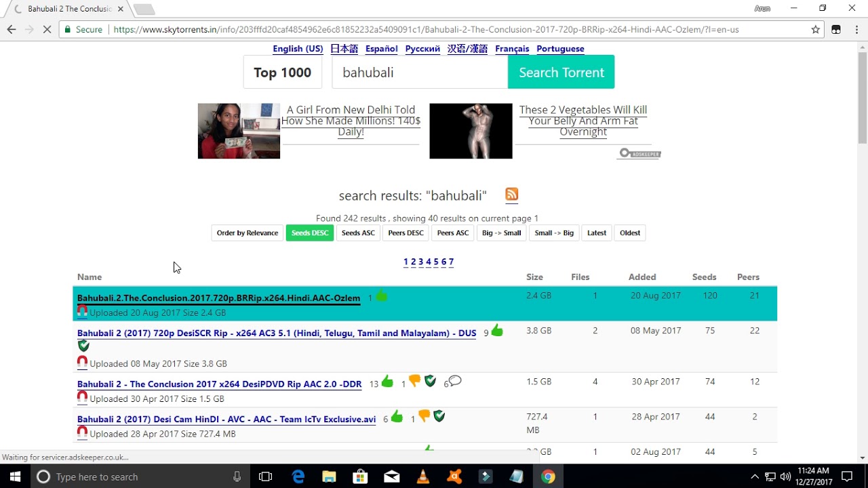Screen dimensions: 868x488
Task: Click verified shield under DesiSCR Rip DUS title
Action: [83, 346]
